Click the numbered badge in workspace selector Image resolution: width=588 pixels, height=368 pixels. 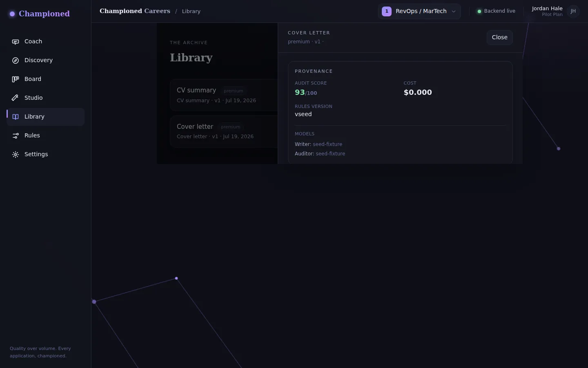pos(387,11)
